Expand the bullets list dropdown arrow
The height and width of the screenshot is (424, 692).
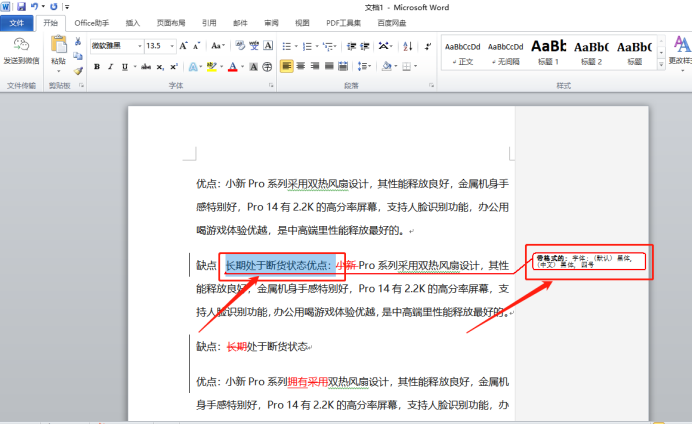coord(296,46)
